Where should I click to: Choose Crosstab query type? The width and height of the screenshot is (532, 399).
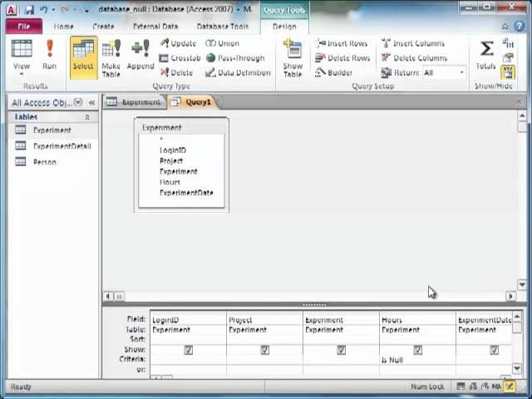[180, 58]
